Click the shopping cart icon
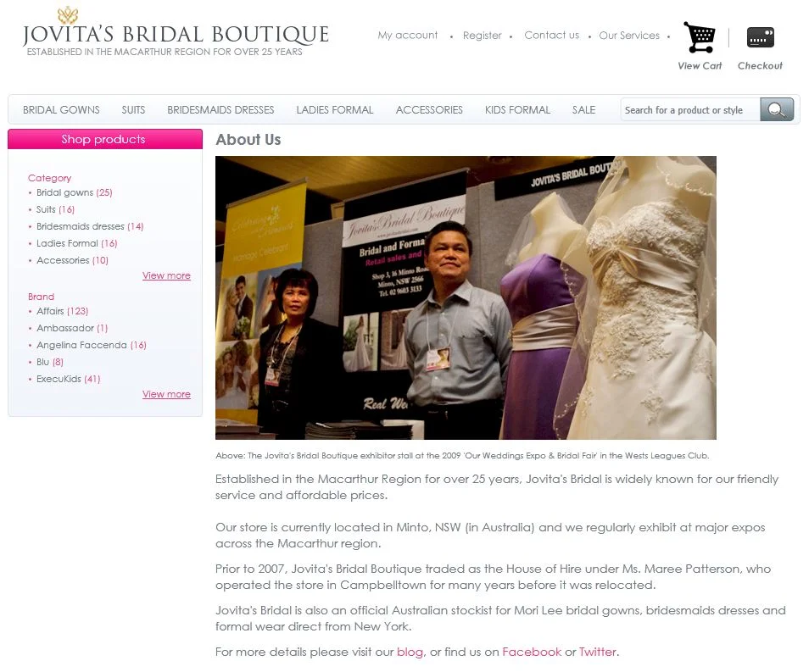Screen dimensions: 809x672 tap(700, 37)
